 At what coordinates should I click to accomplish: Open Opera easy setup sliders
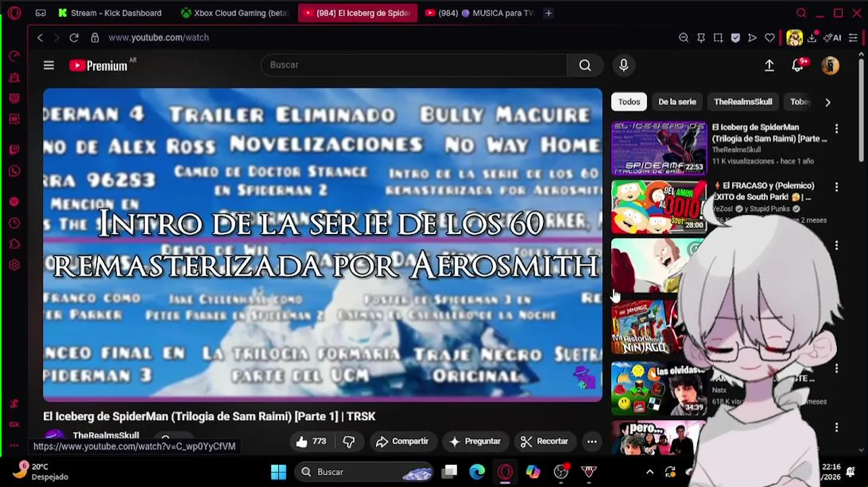[x=853, y=38]
